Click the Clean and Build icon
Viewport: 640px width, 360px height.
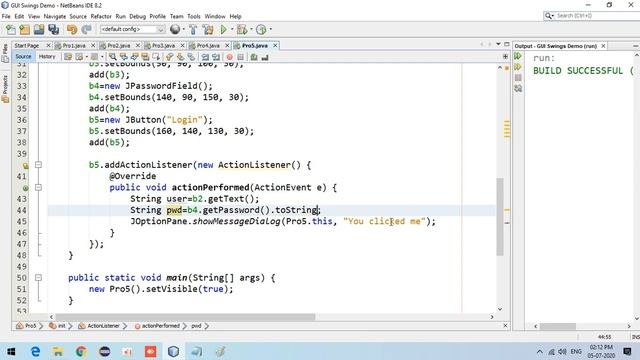coord(208,29)
